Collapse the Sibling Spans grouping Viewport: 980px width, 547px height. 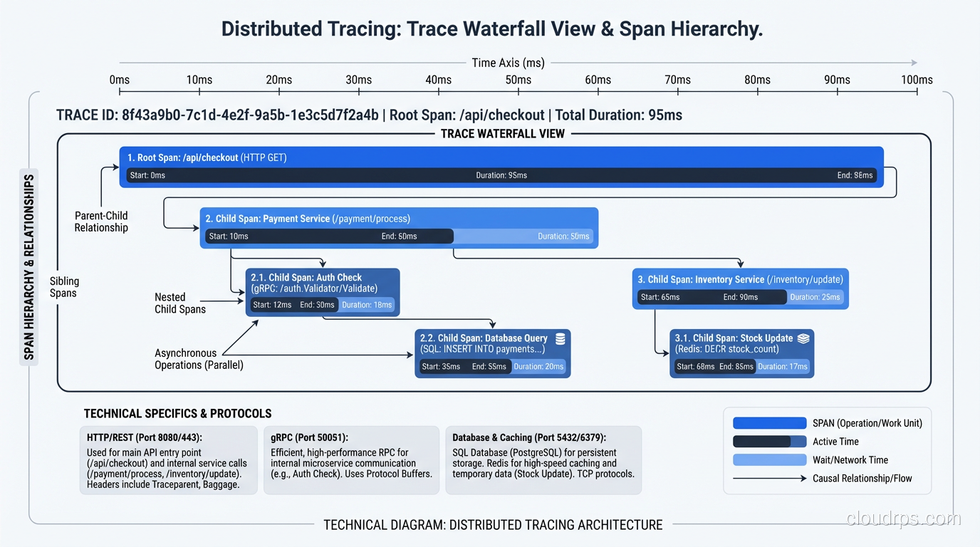coord(64,288)
